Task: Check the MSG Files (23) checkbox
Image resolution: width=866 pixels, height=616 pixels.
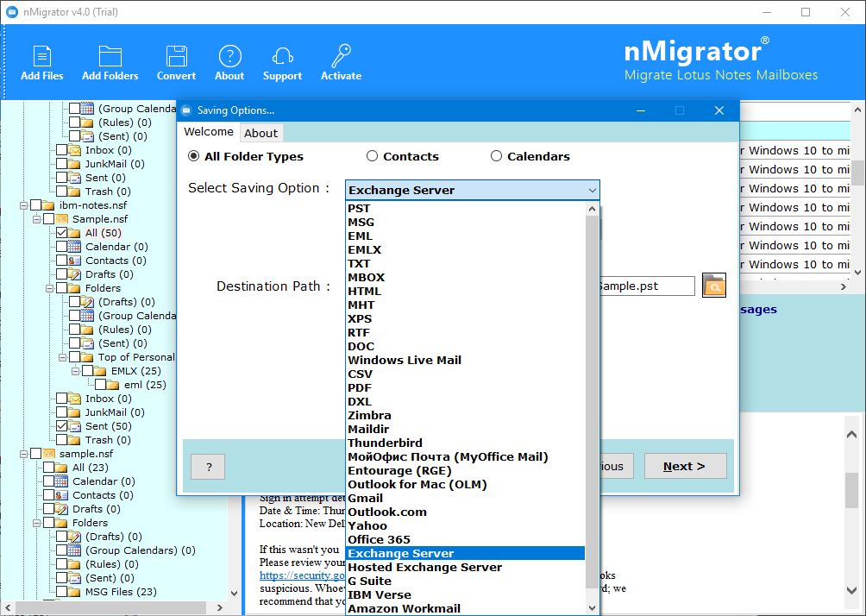Action: [x=62, y=592]
